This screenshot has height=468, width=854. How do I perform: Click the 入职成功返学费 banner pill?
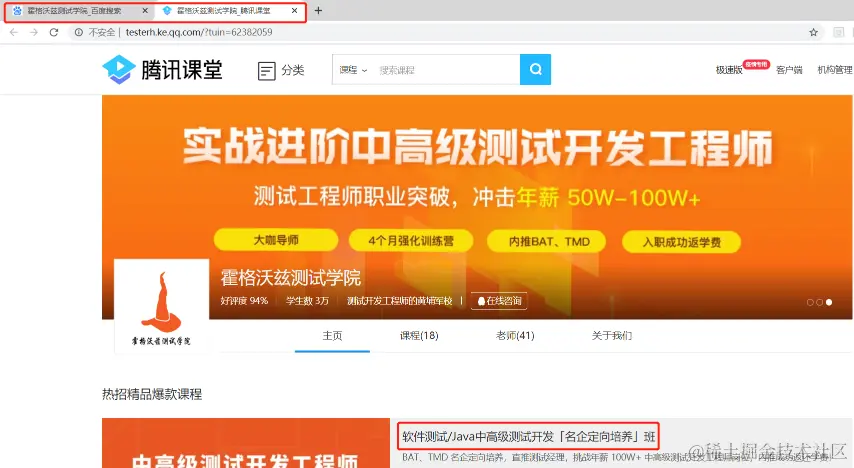click(681, 242)
